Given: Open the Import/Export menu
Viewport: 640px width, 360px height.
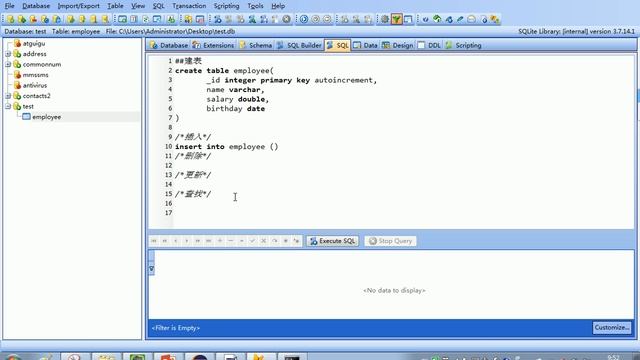Looking at the screenshot, I should 78,6.
